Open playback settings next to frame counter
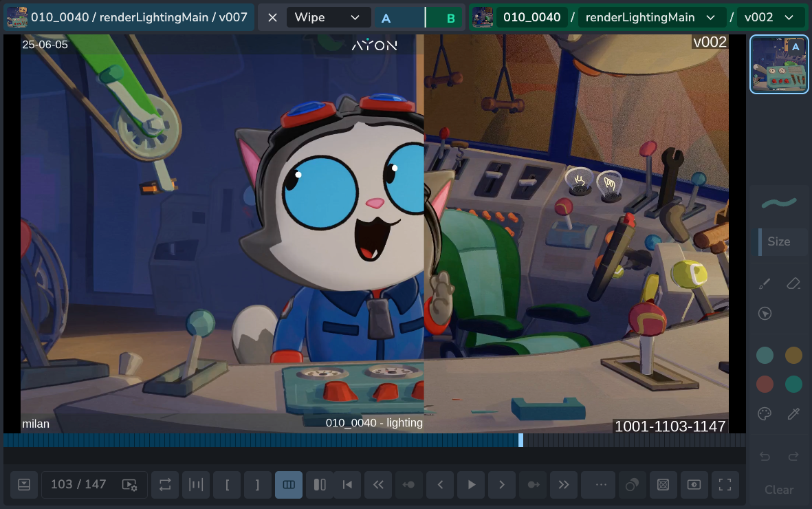 [x=129, y=485]
